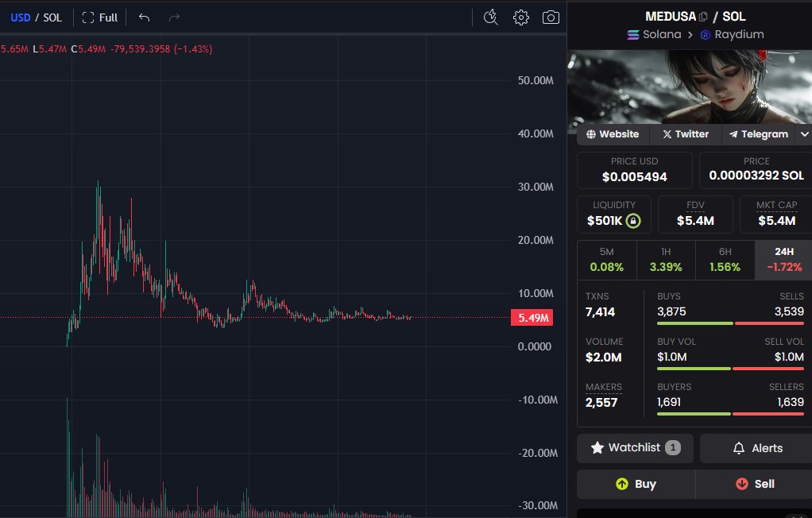The height and width of the screenshot is (518, 812).
Task: Click the SELLERS 1,639 value
Action: (x=791, y=402)
